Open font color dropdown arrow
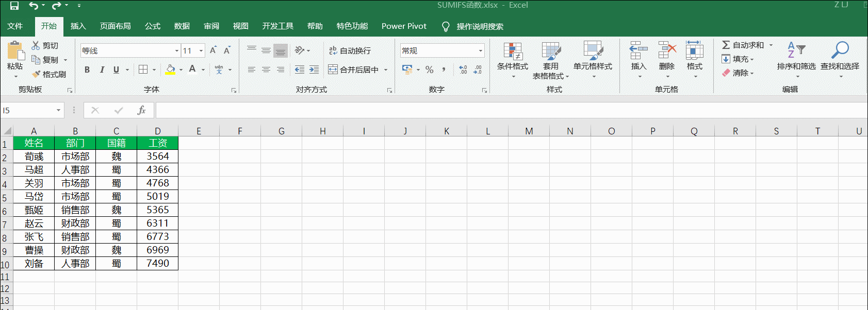The width and height of the screenshot is (868, 310). pos(203,70)
